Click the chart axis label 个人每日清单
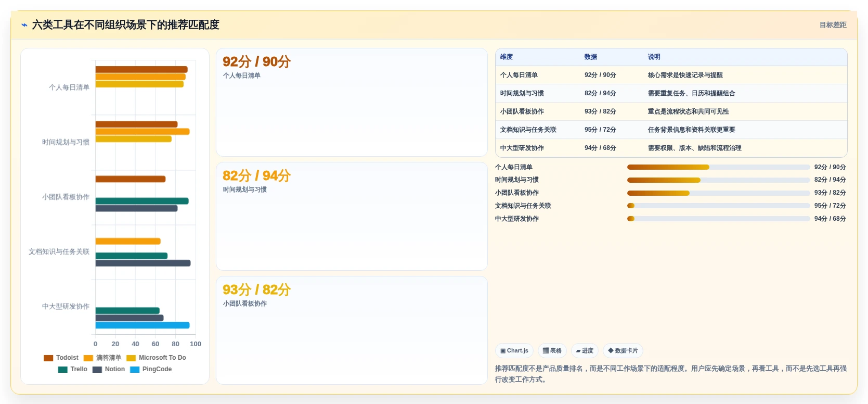The height and width of the screenshot is (404, 868). click(x=69, y=87)
